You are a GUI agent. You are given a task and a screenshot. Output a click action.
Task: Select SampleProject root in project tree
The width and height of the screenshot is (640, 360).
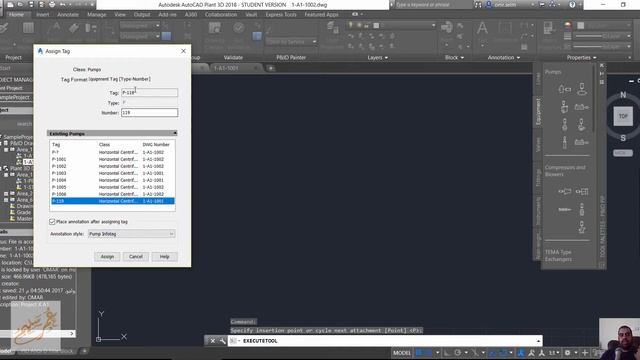[17, 137]
